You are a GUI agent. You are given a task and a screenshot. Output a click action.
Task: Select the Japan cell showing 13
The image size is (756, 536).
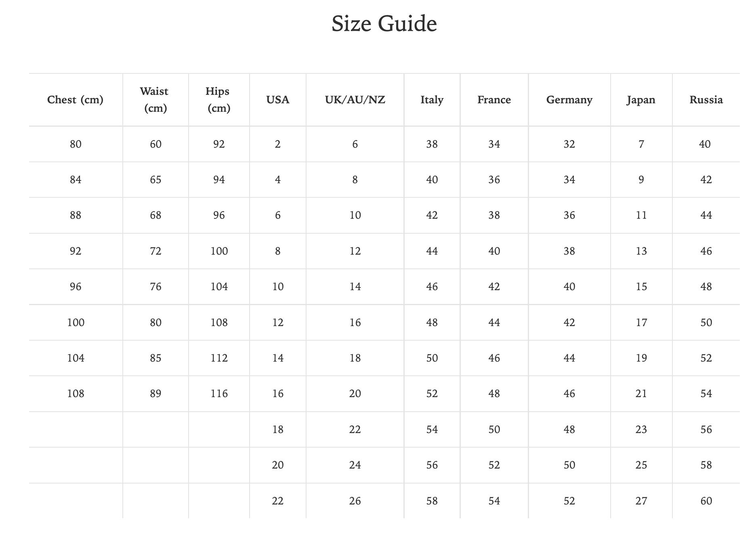pos(641,251)
